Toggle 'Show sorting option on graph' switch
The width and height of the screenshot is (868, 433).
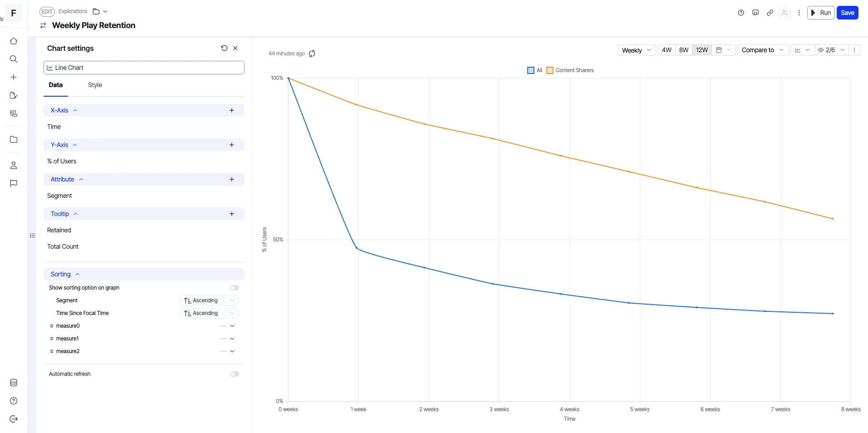pyautogui.click(x=234, y=288)
